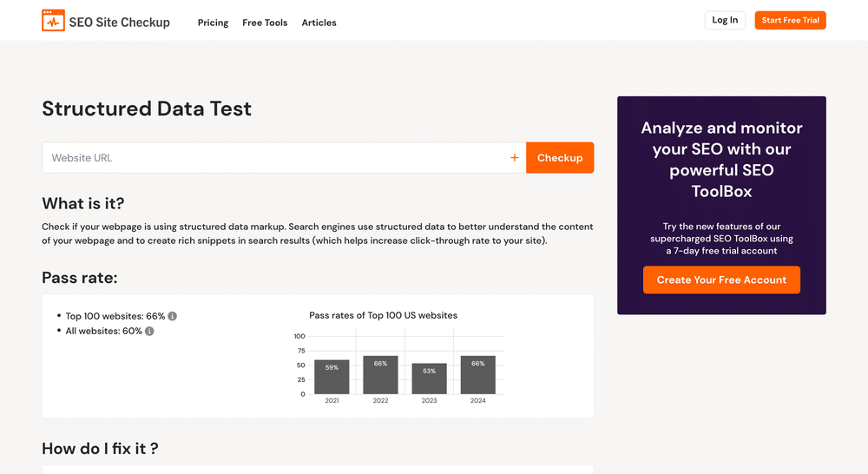Open the info icon beside All websites
This screenshot has width=868, height=474.
pyautogui.click(x=149, y=331)
